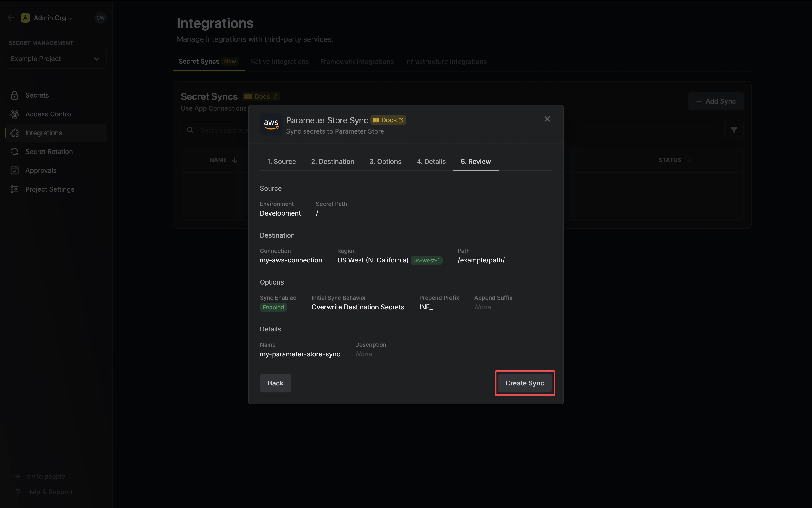The width and height of the screenshot is (812, 508).
Task: Open Access Control in sidebar
Action: (x=56, y=114)
